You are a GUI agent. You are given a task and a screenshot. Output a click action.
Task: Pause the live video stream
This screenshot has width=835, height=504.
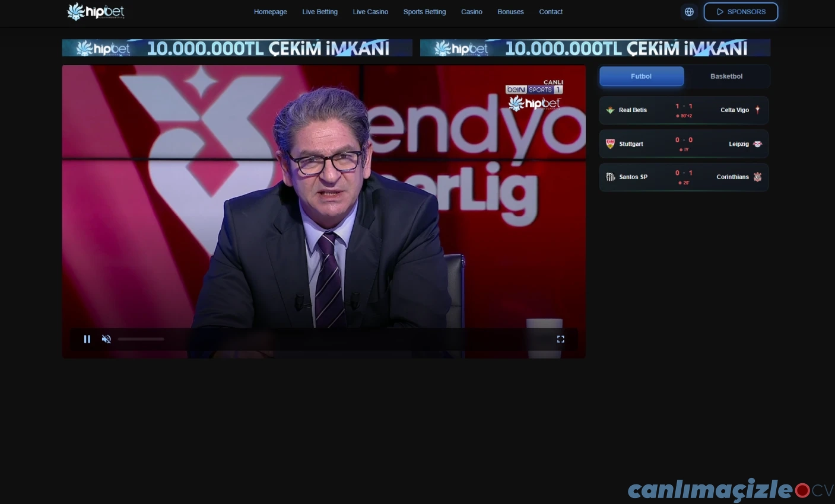87,339
